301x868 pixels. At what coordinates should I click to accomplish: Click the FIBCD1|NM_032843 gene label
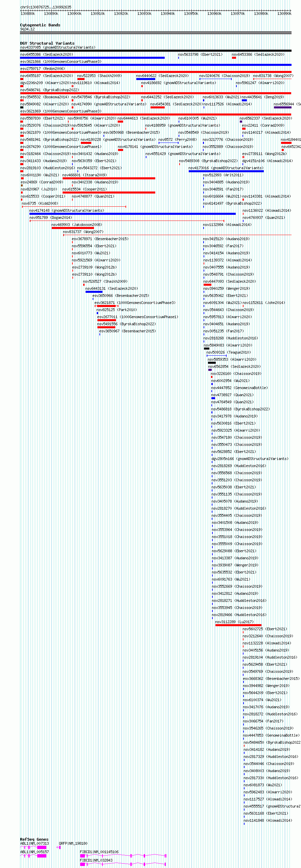[x=96, y=860]
